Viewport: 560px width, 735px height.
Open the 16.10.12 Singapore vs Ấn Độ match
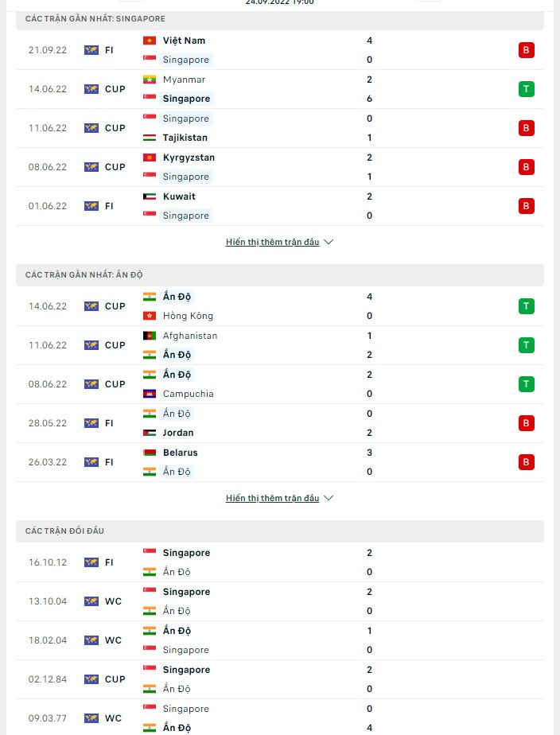click(x=280, y=562)
